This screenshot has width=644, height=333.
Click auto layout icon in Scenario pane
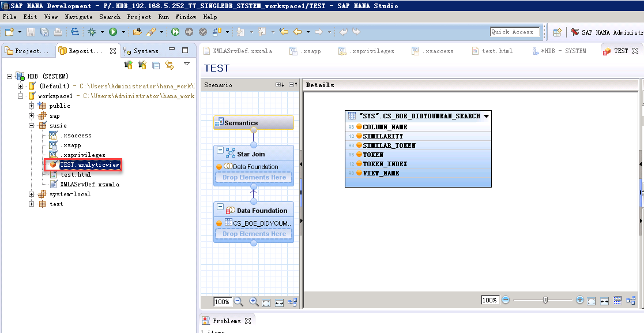coord(292,302)
